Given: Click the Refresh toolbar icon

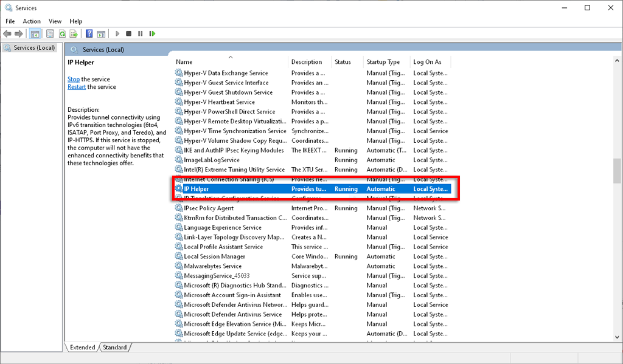Looking at the screenshot, I should (61, 34).
